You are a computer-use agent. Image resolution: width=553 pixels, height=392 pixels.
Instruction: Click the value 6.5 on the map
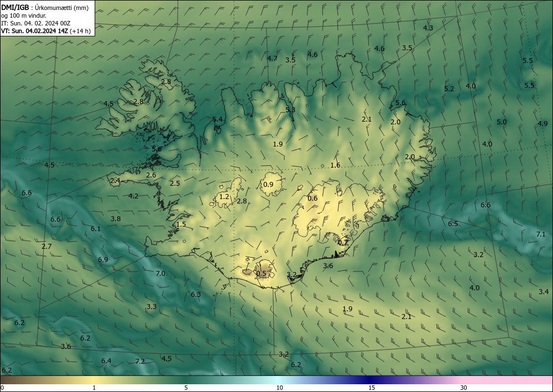point(453,224)
